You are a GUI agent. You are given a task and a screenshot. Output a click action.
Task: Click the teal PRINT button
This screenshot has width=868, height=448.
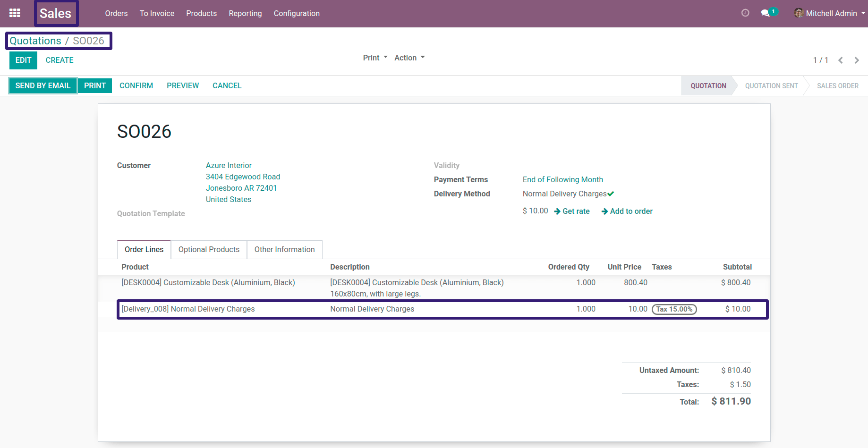[95, 85]
